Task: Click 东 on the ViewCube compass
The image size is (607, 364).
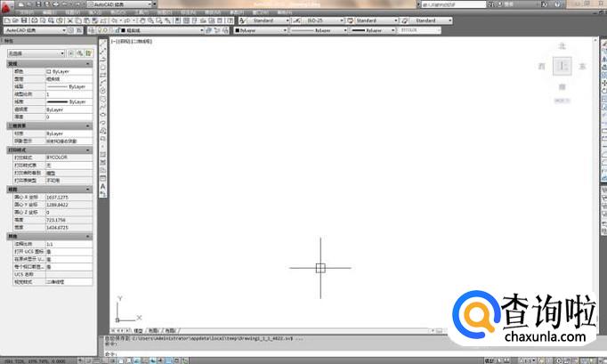Action: pos(582,67)
